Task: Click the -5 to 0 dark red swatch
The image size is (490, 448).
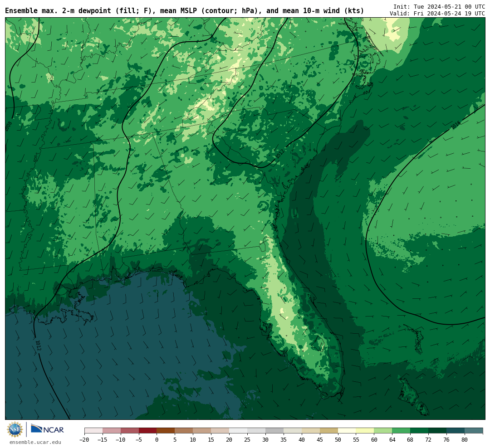Action: pos(148,430)
